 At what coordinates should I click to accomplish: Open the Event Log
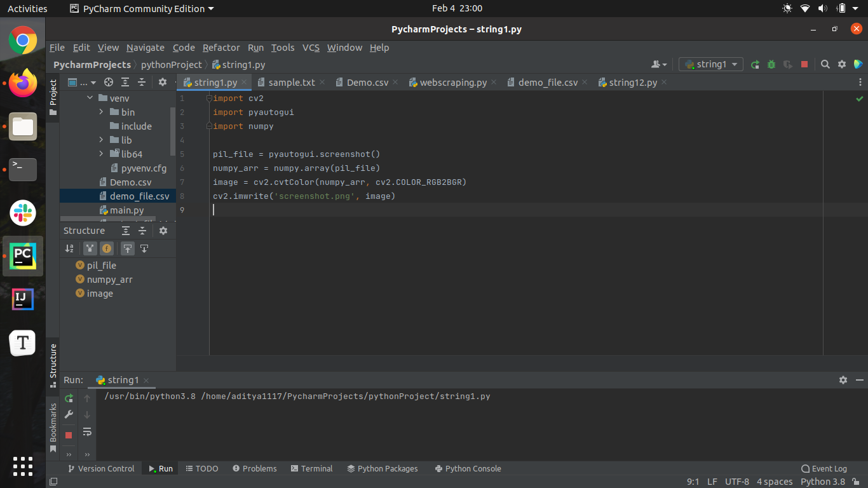click(824, 469)
